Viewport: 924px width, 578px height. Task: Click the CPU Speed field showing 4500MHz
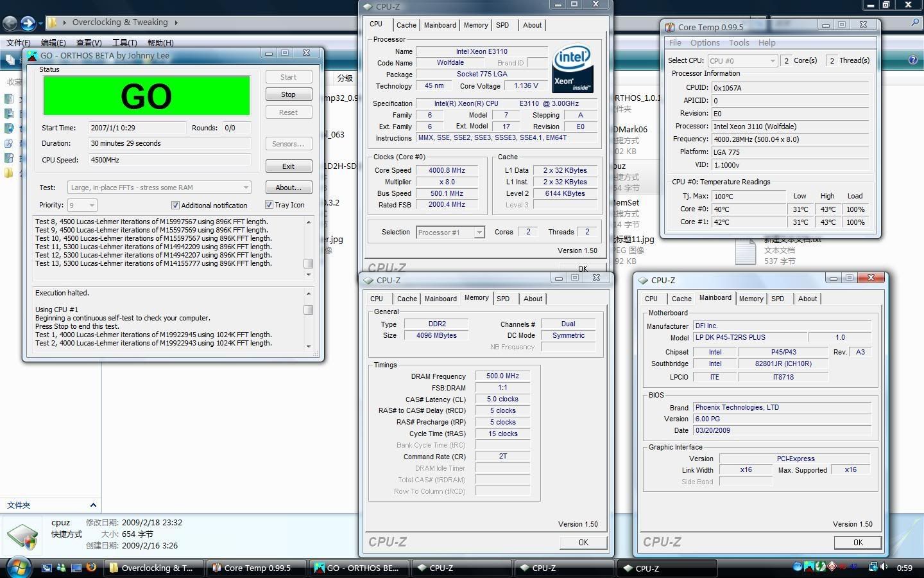click(x=169, y=160)
